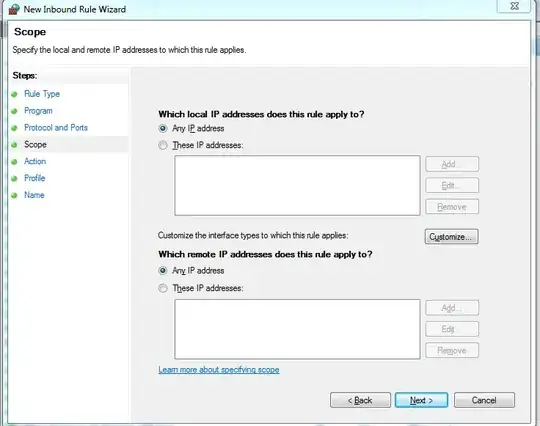
Task: Click the firewall wizard title bar icon
Action: pos(14,9)
